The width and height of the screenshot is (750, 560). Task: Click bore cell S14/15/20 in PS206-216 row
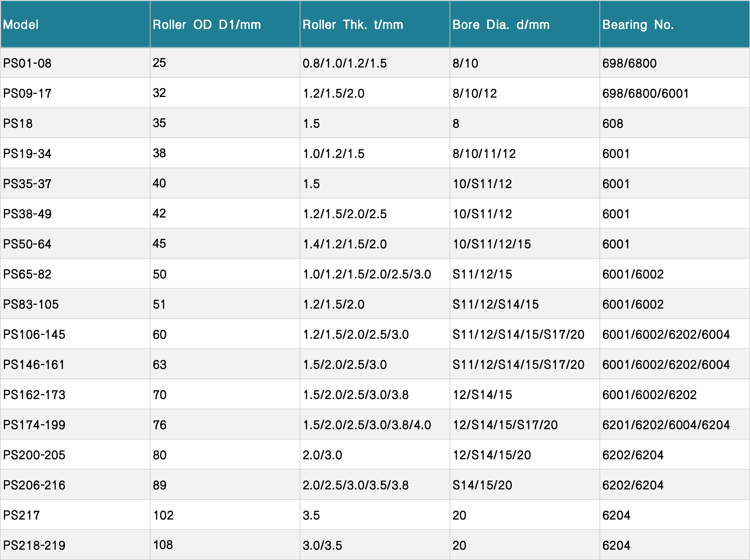tap(482, 486)
